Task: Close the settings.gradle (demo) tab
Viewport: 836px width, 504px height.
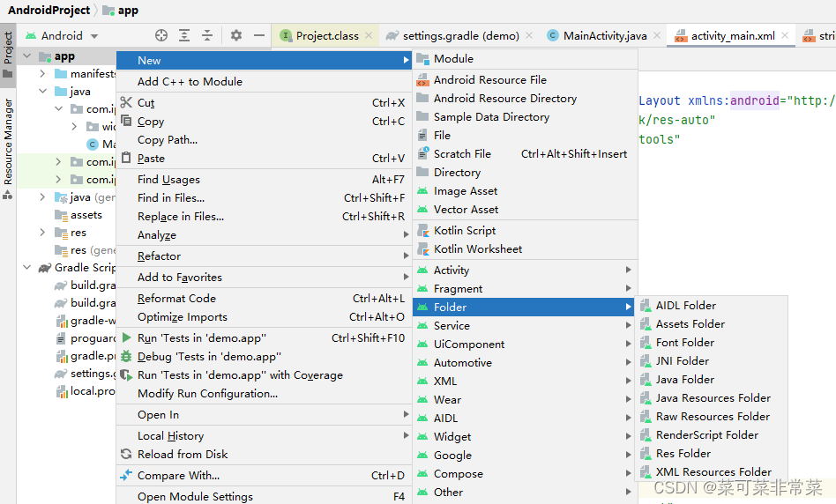Action: 529,36
